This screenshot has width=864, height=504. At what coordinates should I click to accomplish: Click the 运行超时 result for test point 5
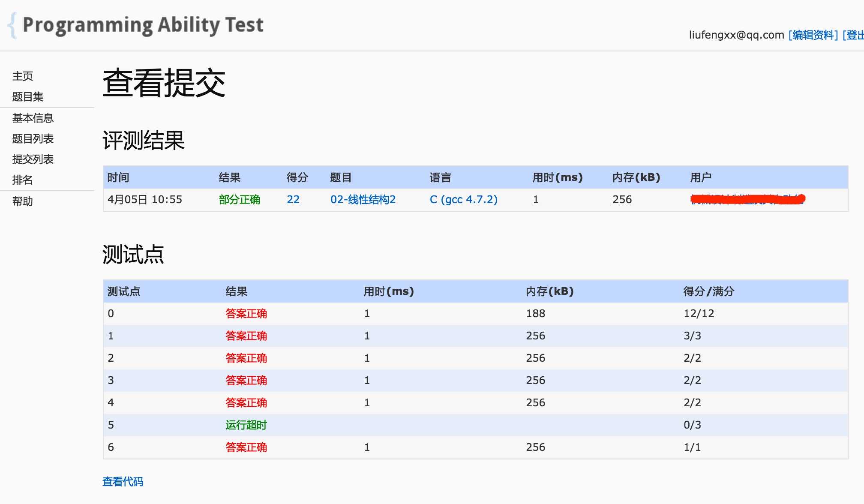pyautogui.click(x=246, y=425)
